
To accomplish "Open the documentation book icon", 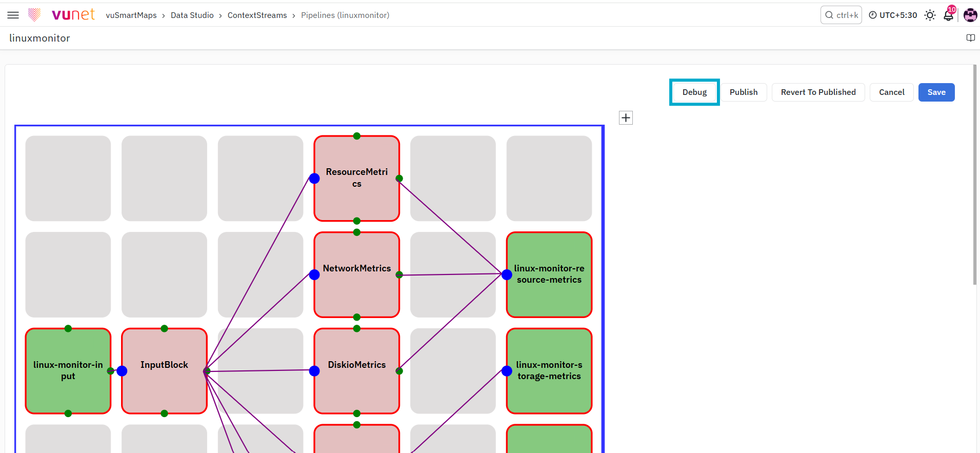I will coord(970,38).
